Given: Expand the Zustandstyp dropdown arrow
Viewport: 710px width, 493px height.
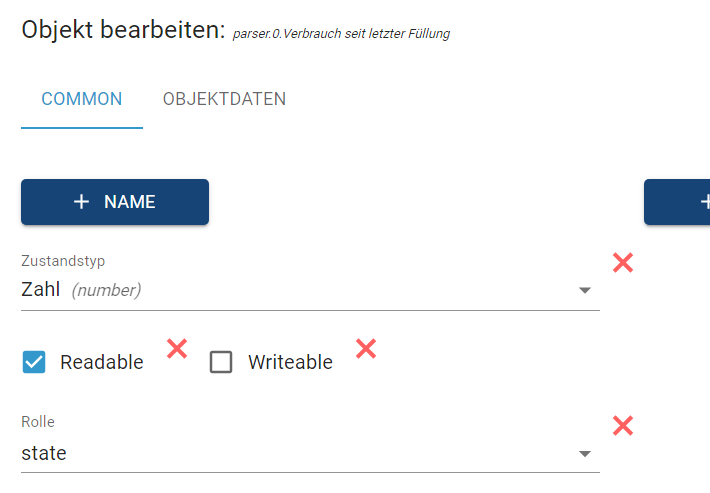Looking at the screenshot, I should [585, 291].
